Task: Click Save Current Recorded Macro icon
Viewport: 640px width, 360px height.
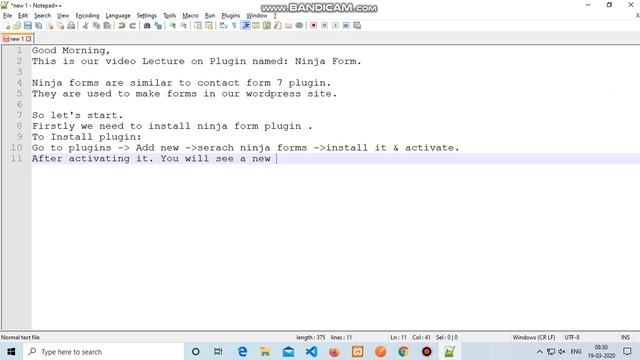Action: 357,26
